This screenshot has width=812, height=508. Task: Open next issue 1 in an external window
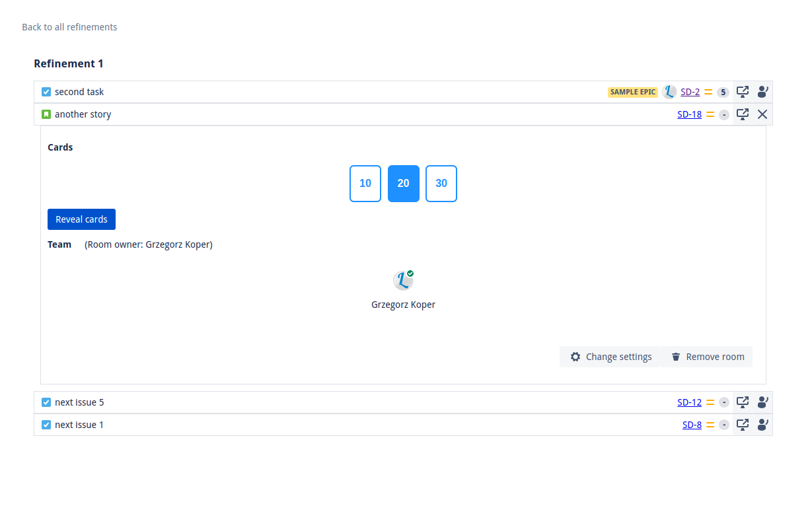(x=743, y=425)
